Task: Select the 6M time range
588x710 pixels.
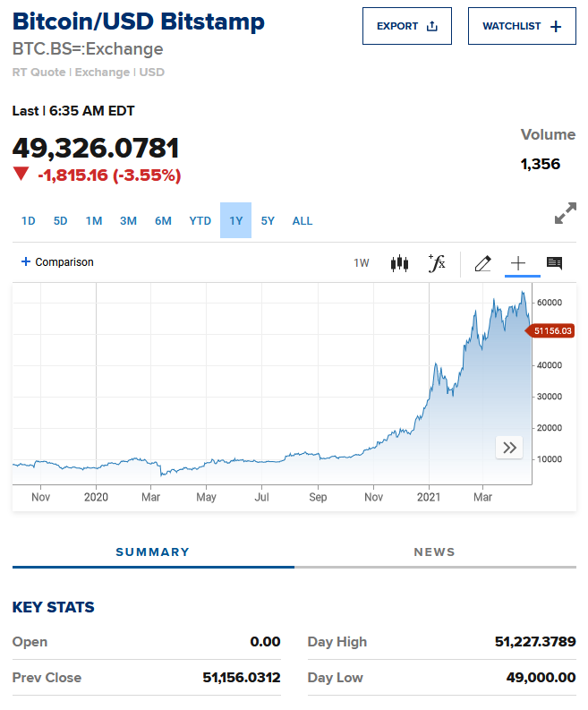Action: (x=163, y=221)
